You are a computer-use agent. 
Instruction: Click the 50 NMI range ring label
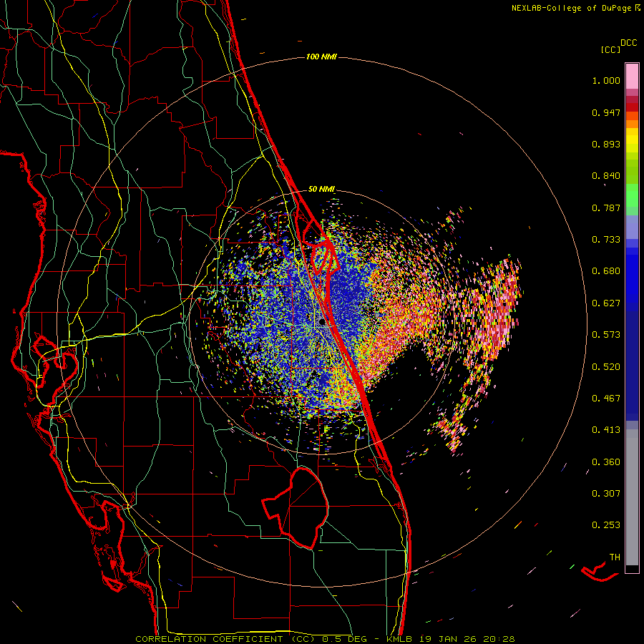pos(321,189)
